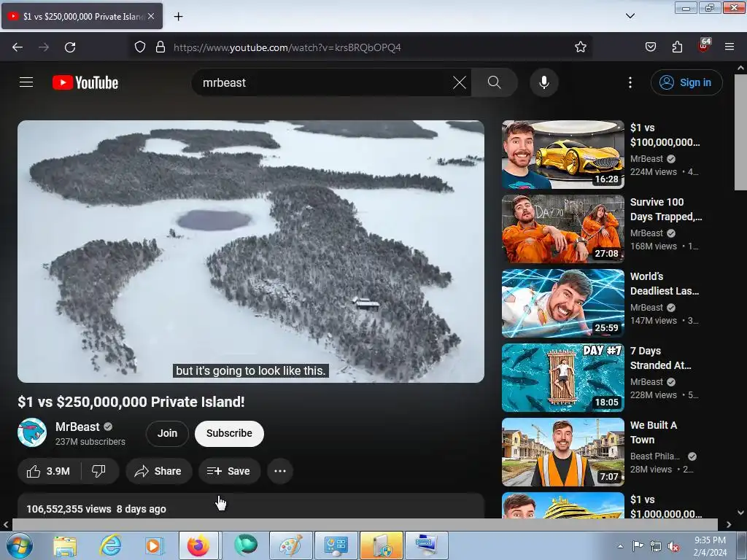Show hidden system tray icons
The image size is (747, 560).
(x=620, y=546)
